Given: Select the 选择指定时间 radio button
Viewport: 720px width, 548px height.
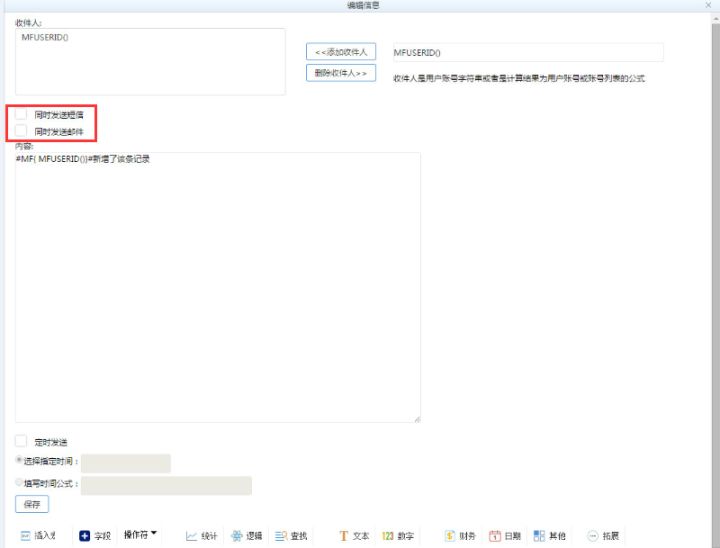Looking at the screenshot, I should (x=19, y=460).
